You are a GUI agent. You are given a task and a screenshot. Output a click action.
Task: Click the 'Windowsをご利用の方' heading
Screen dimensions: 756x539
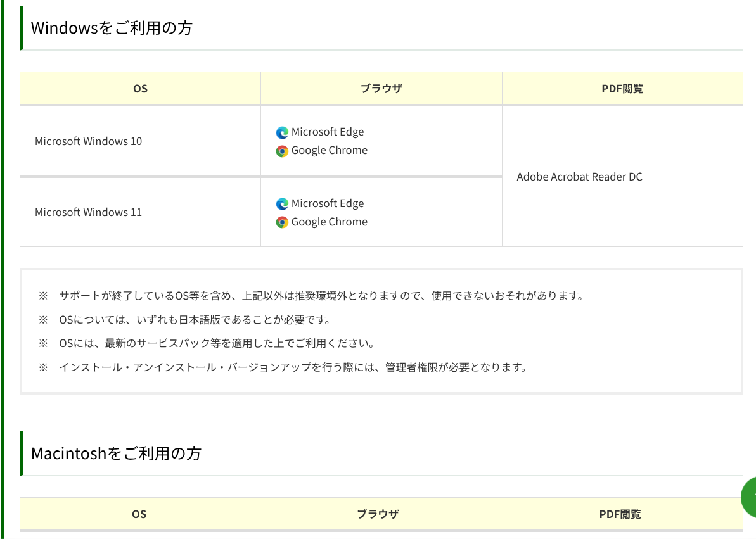point(112,28)
